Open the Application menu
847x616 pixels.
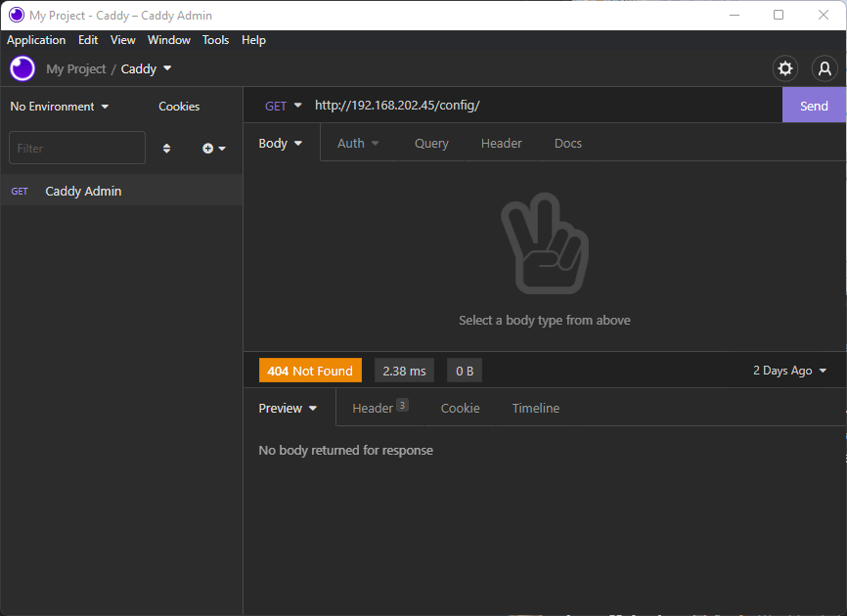pos(36,40)
